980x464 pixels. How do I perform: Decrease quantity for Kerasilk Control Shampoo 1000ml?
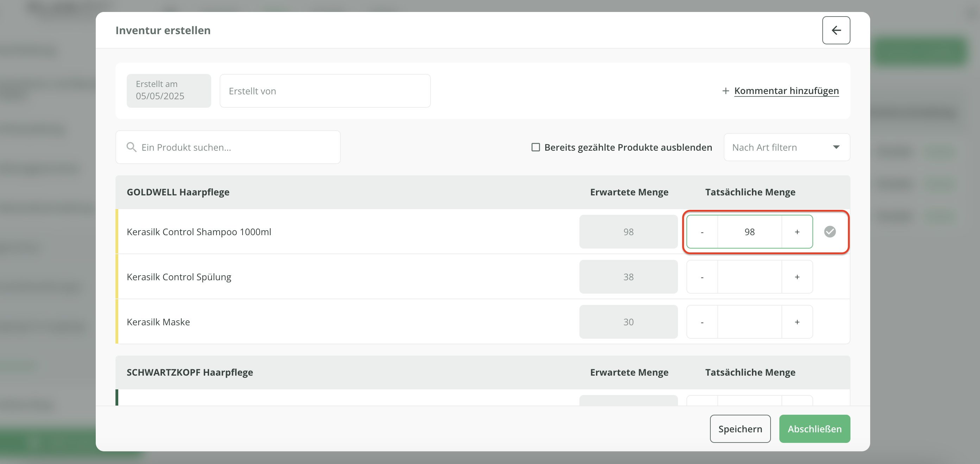702,232
